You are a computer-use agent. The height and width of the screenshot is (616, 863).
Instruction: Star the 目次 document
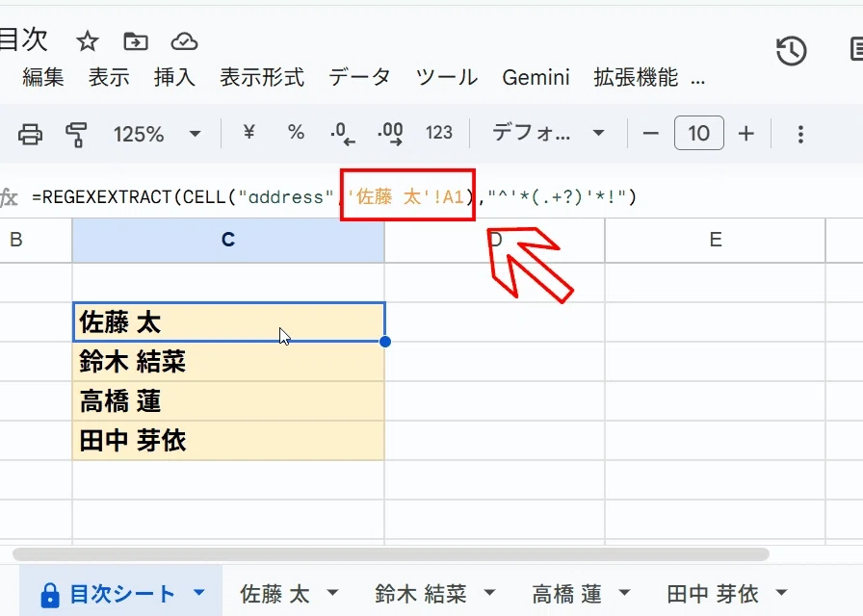click(87, 41)
